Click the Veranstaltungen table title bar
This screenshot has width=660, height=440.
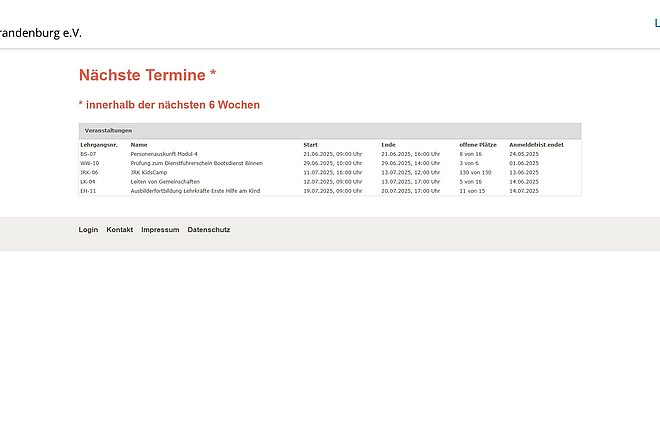[x=330, y=131]
